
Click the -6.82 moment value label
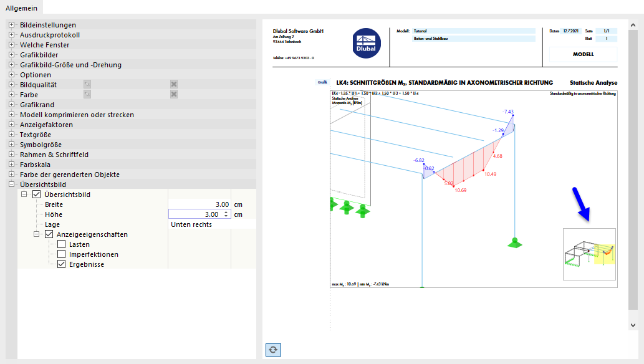(x=419, y=160)
